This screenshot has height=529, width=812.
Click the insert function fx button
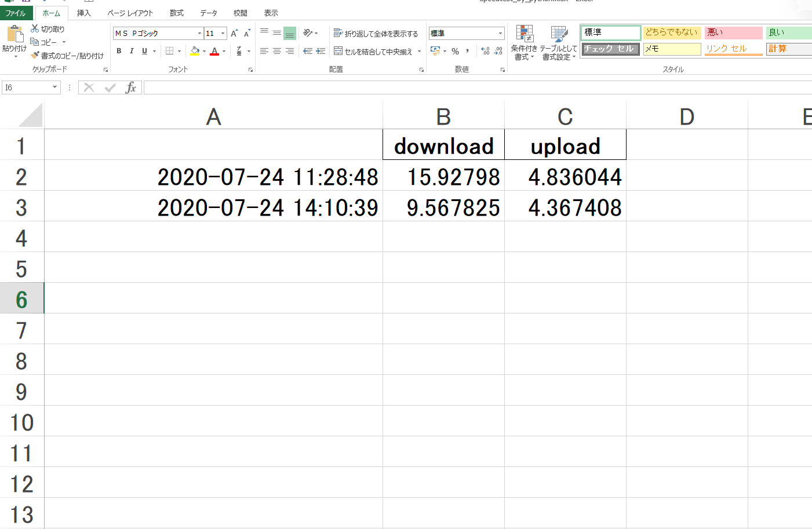[131, 87]
